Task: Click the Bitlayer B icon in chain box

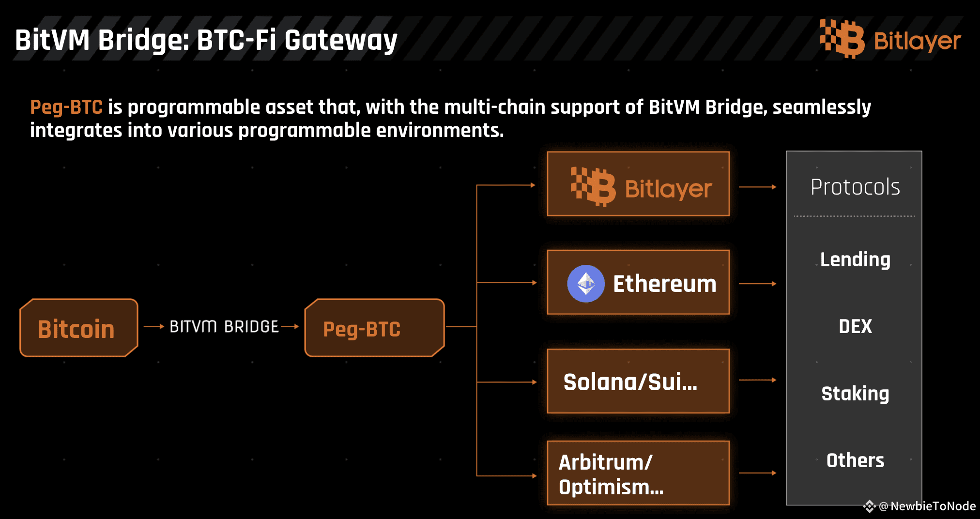Action: tap(593, 187)
